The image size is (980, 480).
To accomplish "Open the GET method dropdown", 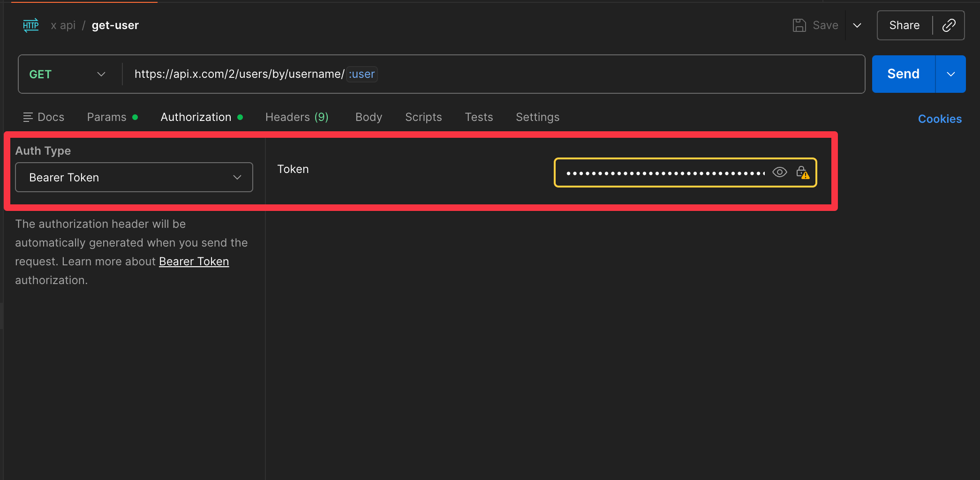I will (101, 74).
